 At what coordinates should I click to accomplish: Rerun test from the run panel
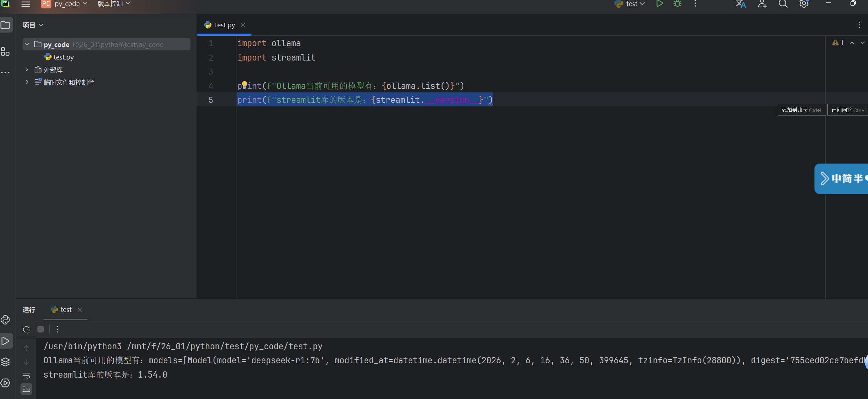27,329
